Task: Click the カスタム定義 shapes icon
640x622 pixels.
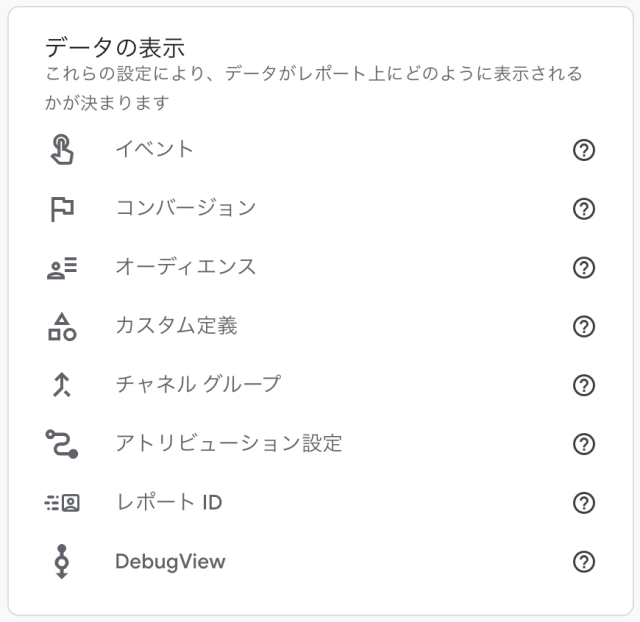Action: tap(62, 327)
